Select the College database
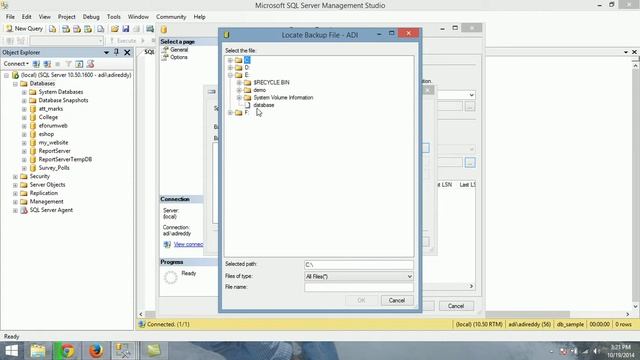This screenshot has width=640, height=360. click(x=48, y=117)
